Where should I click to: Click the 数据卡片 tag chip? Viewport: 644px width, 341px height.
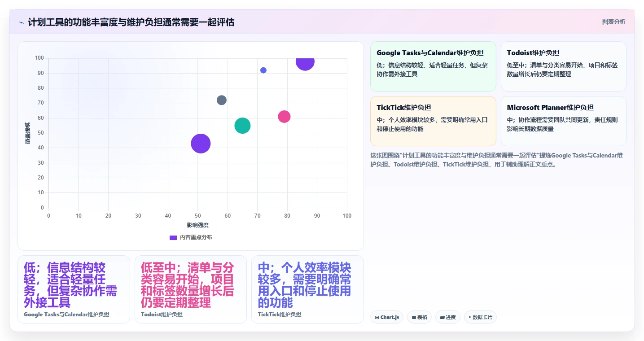point(480,317)
